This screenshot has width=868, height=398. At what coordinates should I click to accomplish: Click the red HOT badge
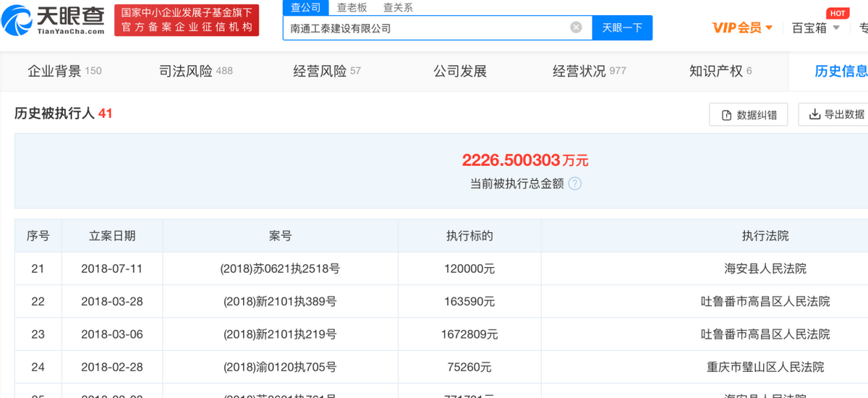tap(838, 14)
